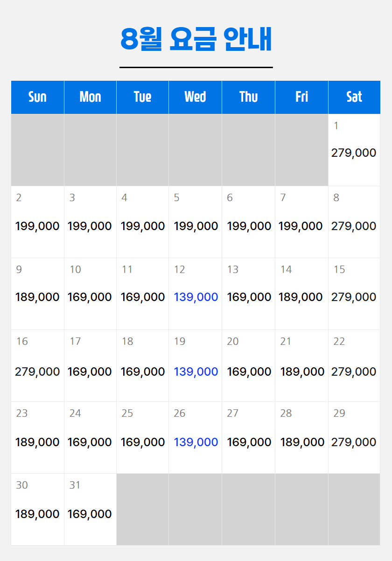This screenshot has width=392, height=561.
Task: Choose August 20 priced 169,000
Action: (248, 365)
